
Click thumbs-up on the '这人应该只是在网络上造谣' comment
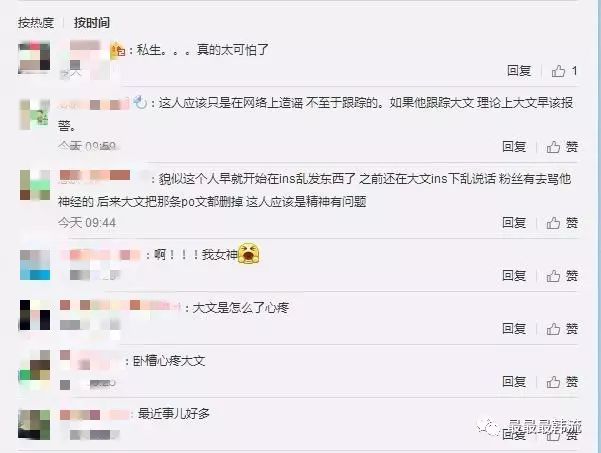[562, 146]
